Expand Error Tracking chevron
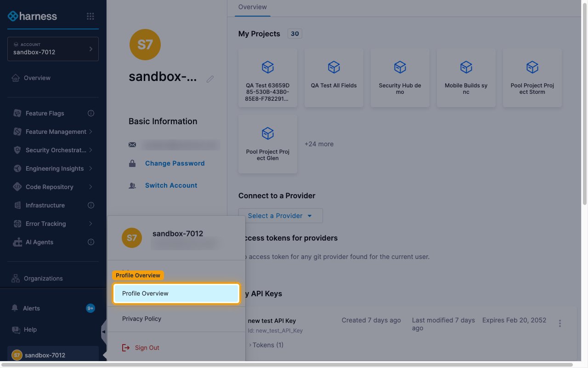 [91, 224]
